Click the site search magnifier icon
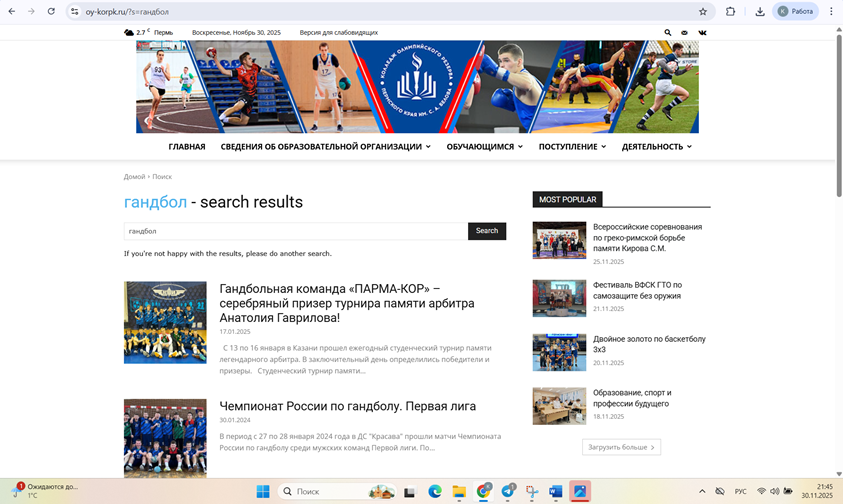Screen dimensions: 843x504 coord(668,32)
